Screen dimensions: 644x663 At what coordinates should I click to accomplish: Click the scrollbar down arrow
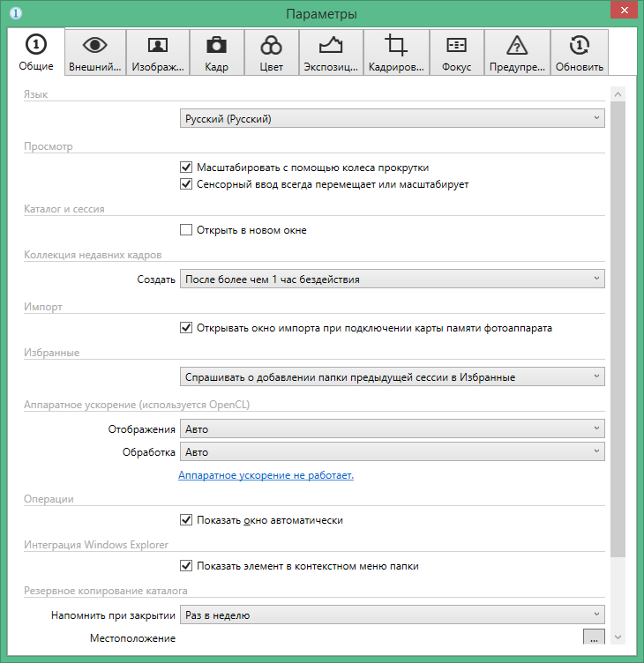618,637
